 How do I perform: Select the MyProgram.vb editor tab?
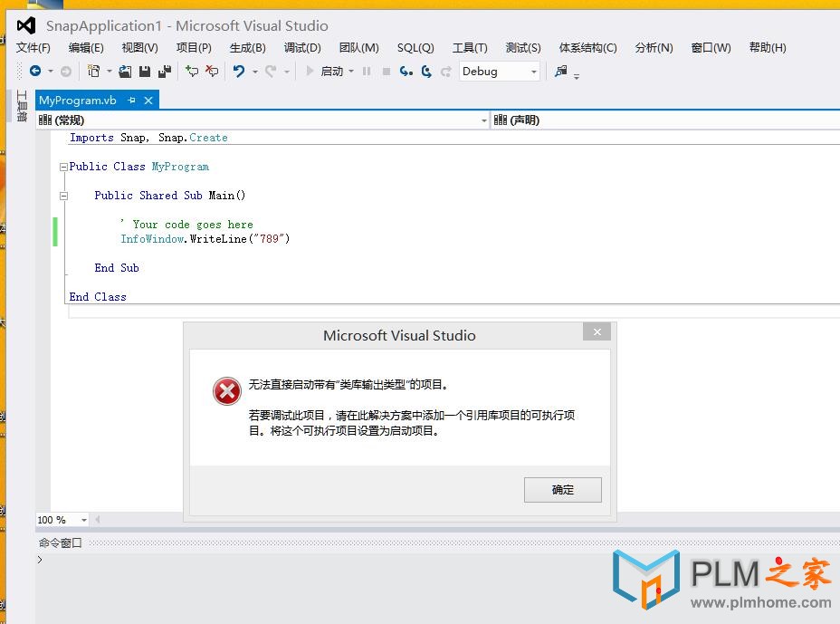(78, 101)
